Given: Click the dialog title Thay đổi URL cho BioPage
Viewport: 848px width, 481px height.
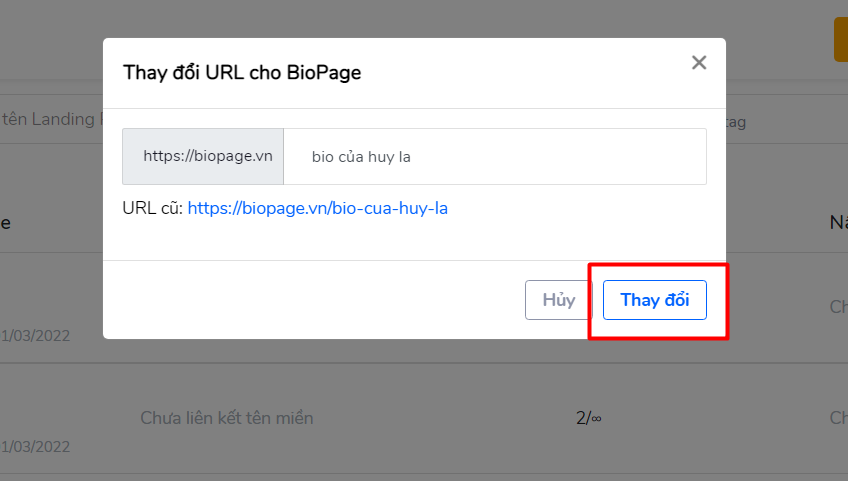Looking at the screenshot, I should 242,73.
